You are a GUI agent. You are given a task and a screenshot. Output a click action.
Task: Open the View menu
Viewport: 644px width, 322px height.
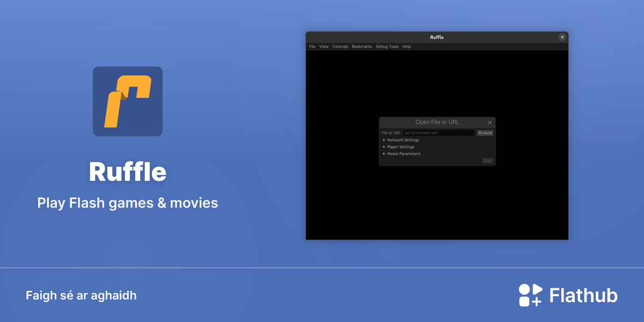pyautogui.click(x=324, y=47)
